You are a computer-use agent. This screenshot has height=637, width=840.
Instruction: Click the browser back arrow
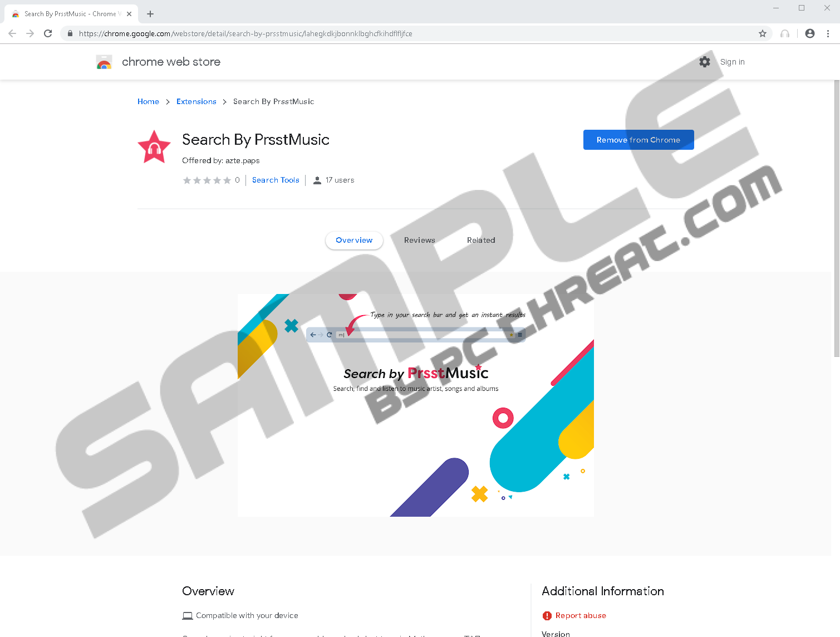[12, 33]
